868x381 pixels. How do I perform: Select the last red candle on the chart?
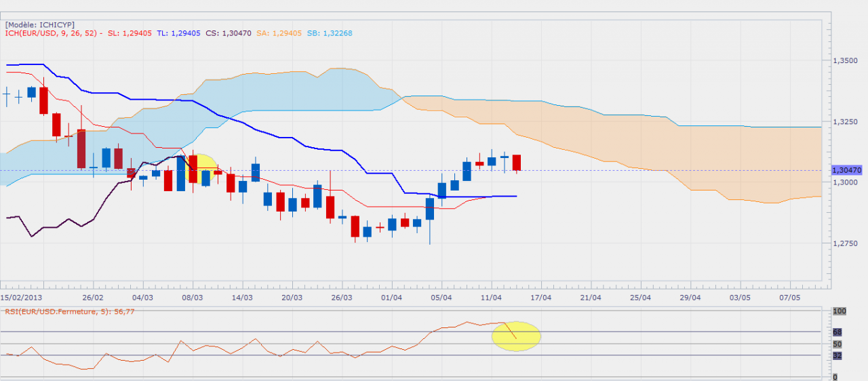517,163
